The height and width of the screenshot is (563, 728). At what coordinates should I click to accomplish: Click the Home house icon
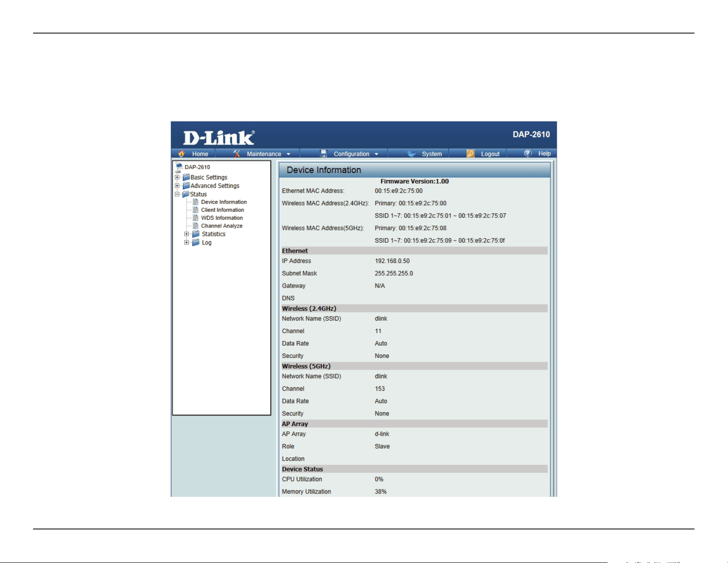tap(181, 154)
